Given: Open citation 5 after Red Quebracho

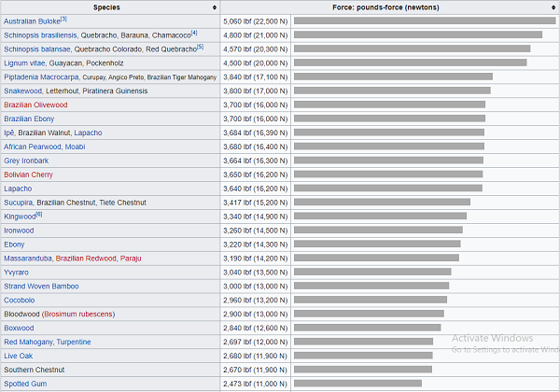Looking at the screenshot, I should click(201, 47).
